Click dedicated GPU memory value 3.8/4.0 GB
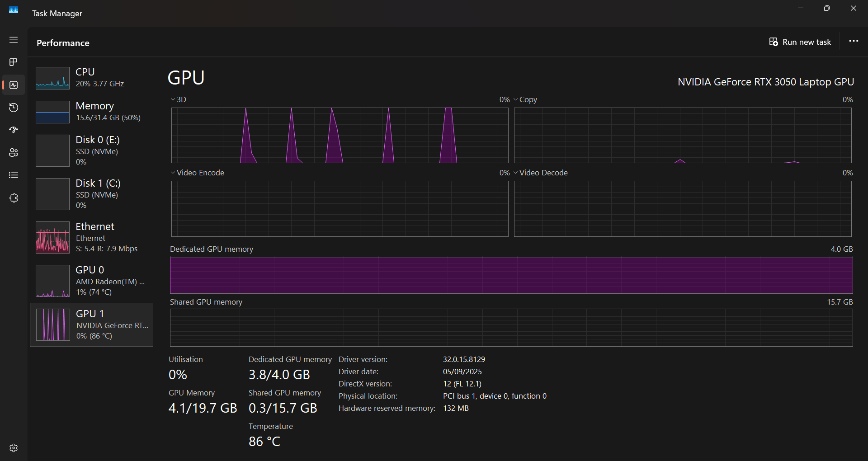Screen dimensions: 868x461 279,375
